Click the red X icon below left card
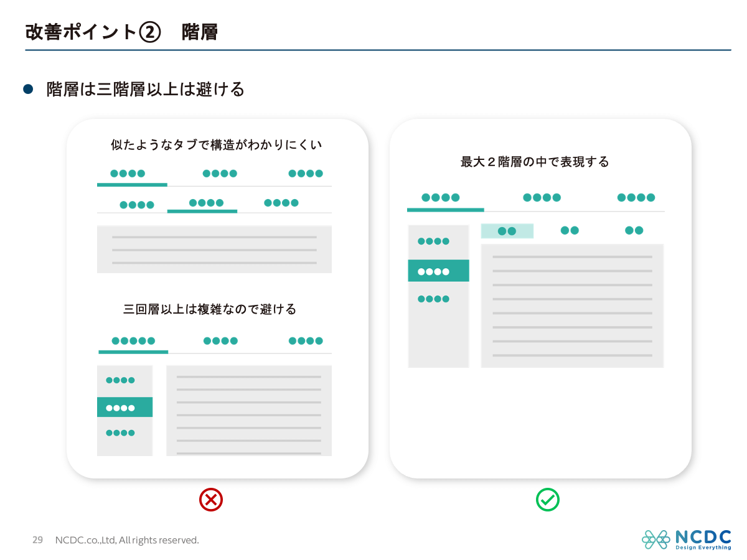This screenshot has width=747, height=560. click(211, 499)
